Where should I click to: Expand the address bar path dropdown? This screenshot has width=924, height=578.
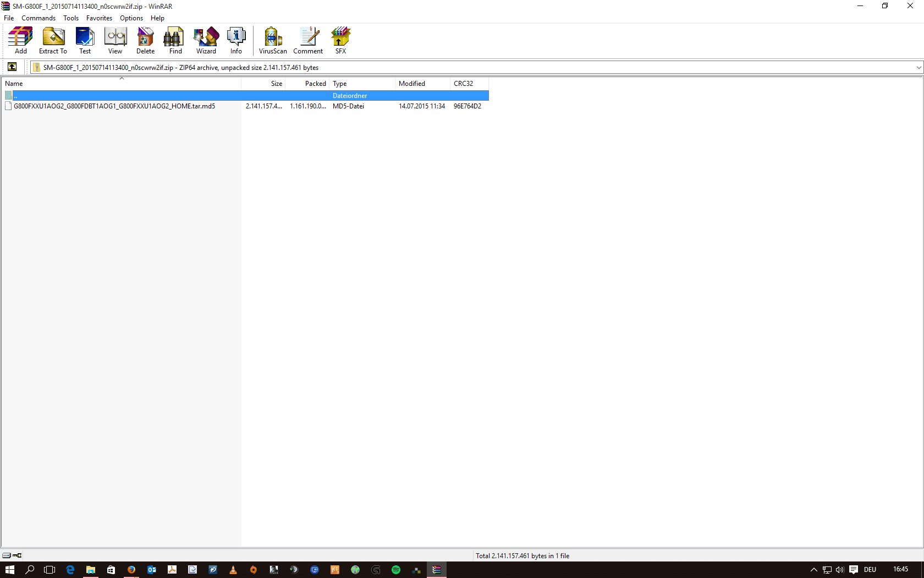coord(918,68)
